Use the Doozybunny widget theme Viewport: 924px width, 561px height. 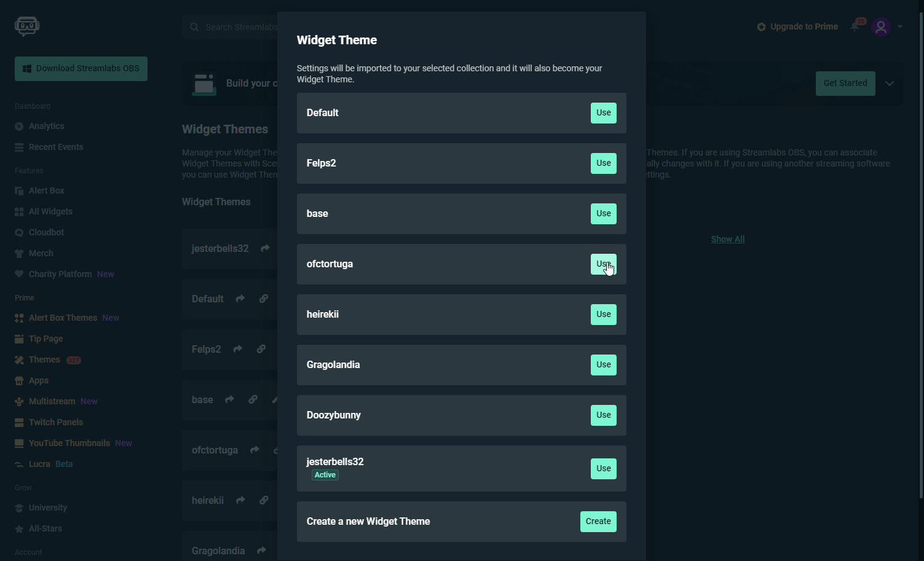coord(603,415)
